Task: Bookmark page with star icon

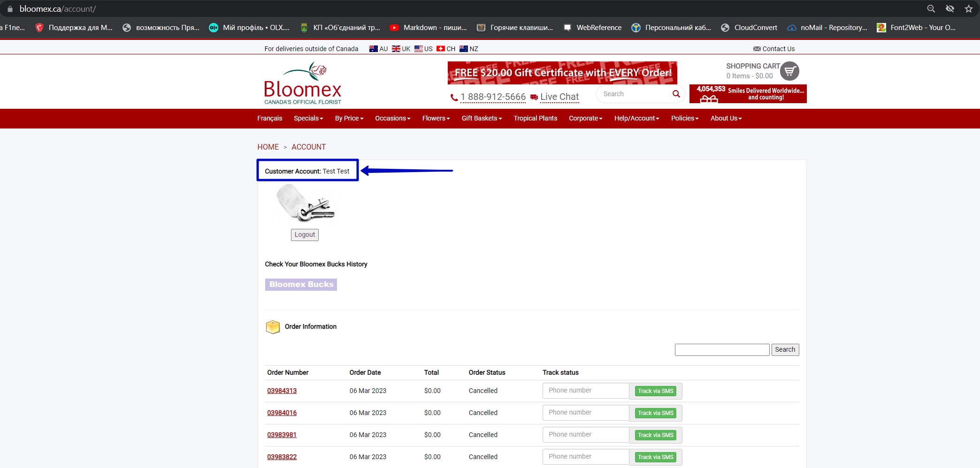Action: click(x=968, y=9)
